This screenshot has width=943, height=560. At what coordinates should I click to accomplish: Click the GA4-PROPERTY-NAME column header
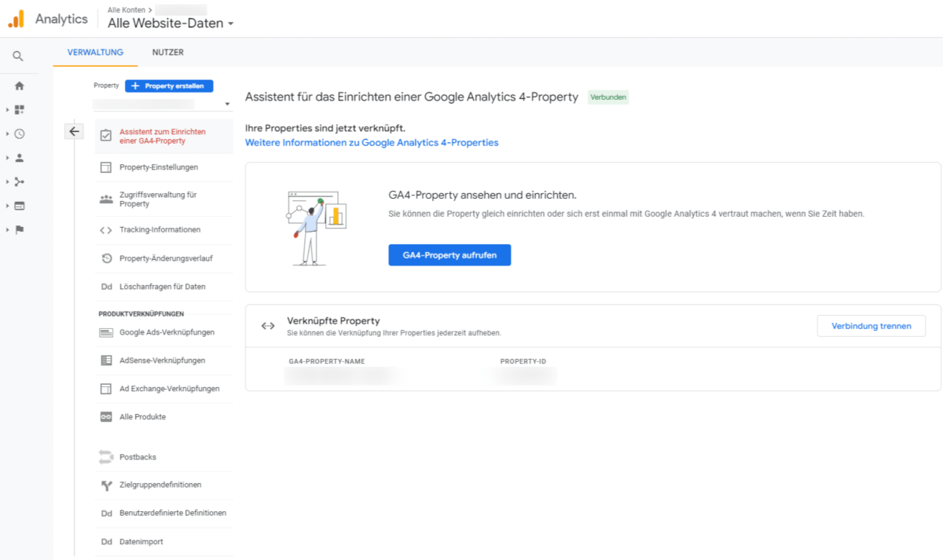pyautogui.click(x=327, y=361)
